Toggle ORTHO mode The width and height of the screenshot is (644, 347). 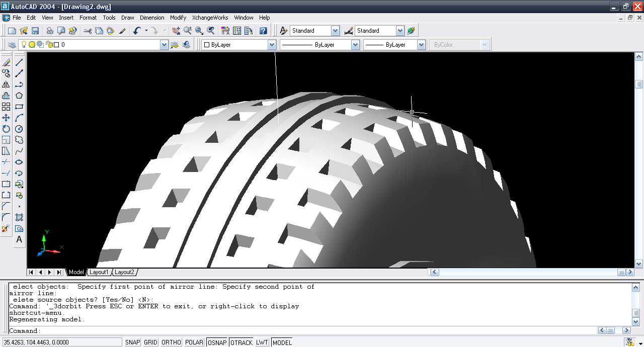[x=171, y=342]
